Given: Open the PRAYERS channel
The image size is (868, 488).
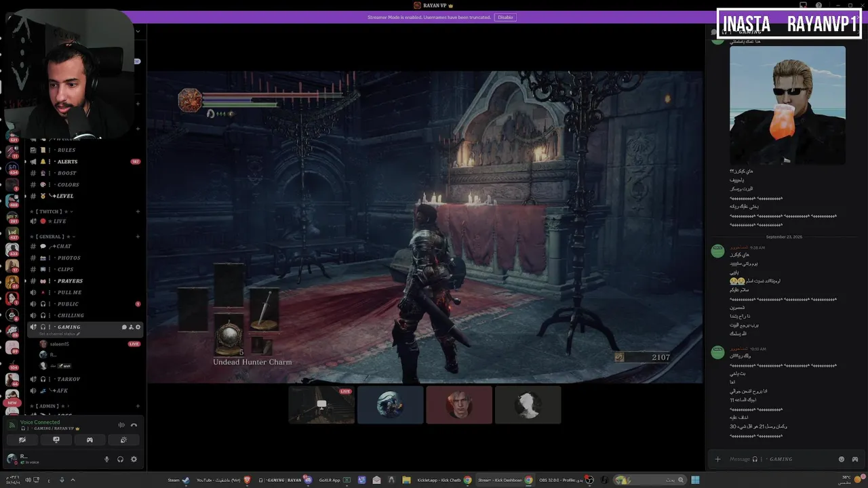Looking at the screenshot, I should point(85,281).
